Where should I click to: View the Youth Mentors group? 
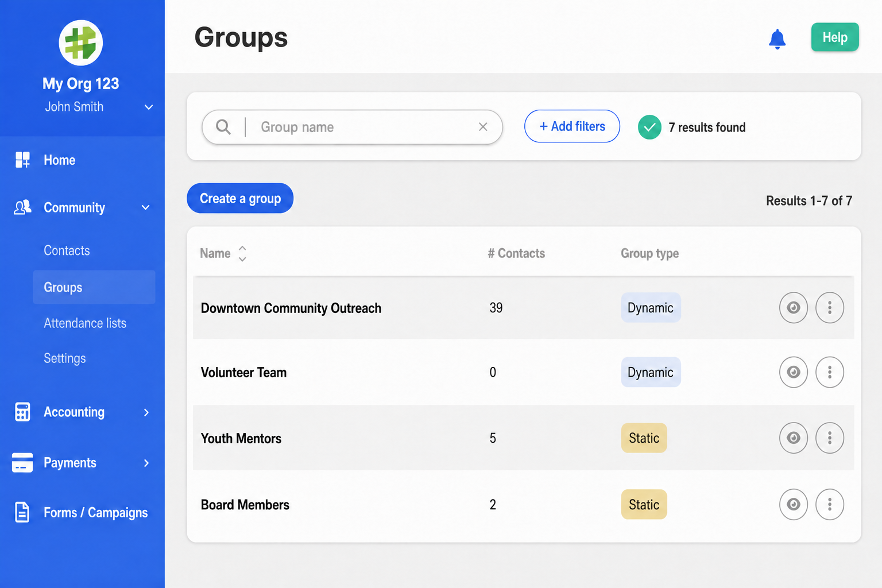(794, 438)
